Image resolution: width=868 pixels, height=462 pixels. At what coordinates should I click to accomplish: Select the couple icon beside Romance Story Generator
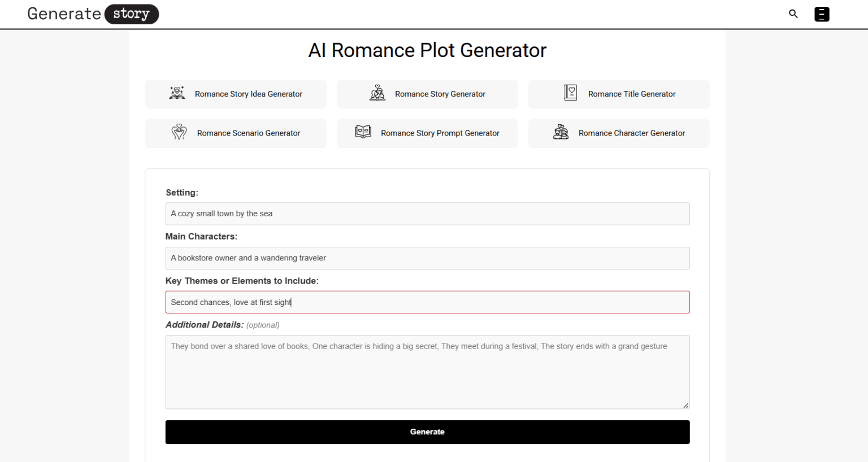(377, 93)
